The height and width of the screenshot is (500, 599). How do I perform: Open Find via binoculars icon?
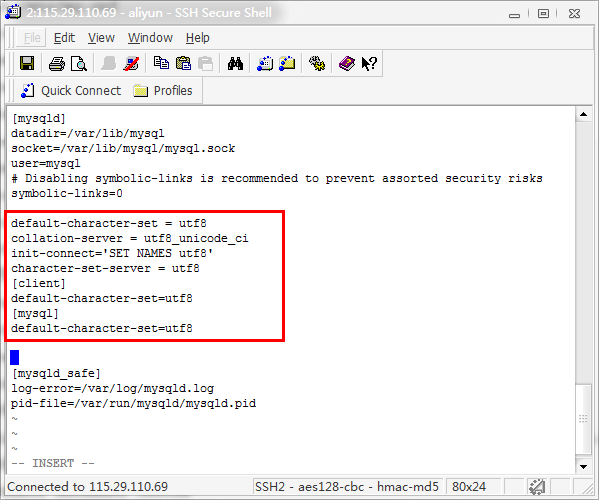(x=235, y=63)
